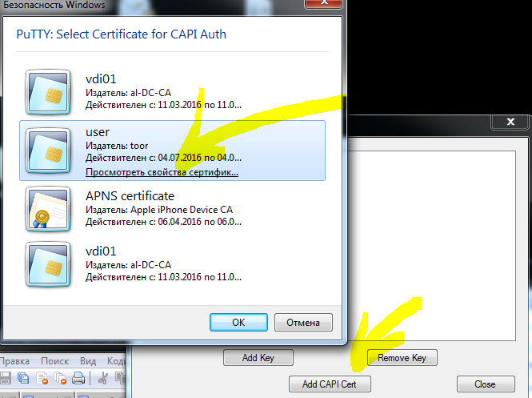Click the Copy icon in the editor toolbar
Image resolution: width=532 pixels, height=398 pixels.
click(x=121, y=378)
